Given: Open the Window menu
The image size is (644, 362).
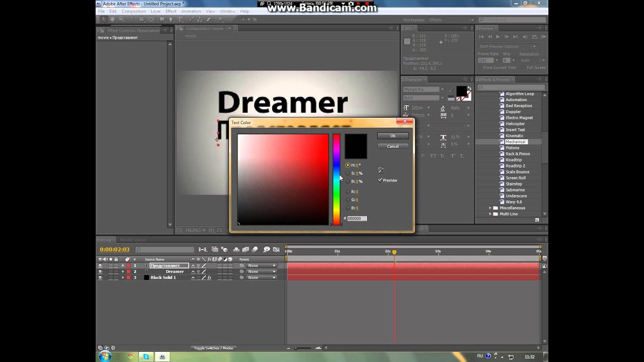Looking at the screenshot, I should (227, 11).
